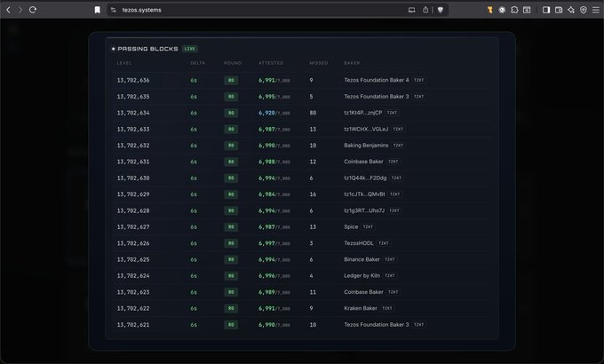Select block level 13,702,629
The image size is (604, 364).
pyautogui.click(x=133, y=194)
